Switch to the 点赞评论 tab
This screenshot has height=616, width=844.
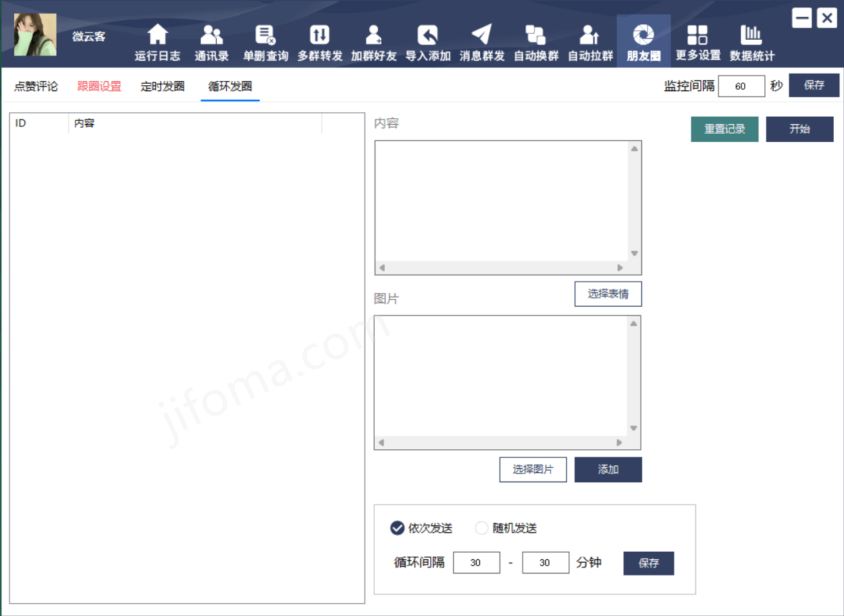(x=36, y=86)
